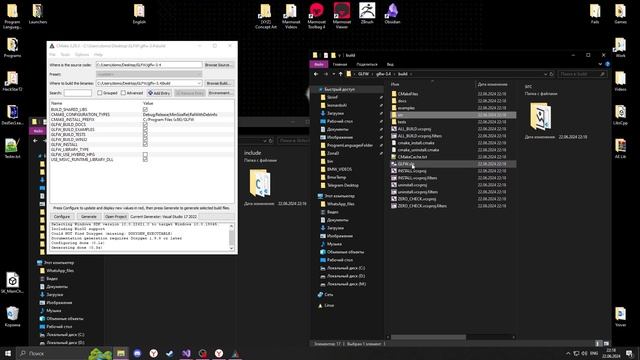Click the Open Project button
This screenshot has height=360, width=640.
coord(116,216)
